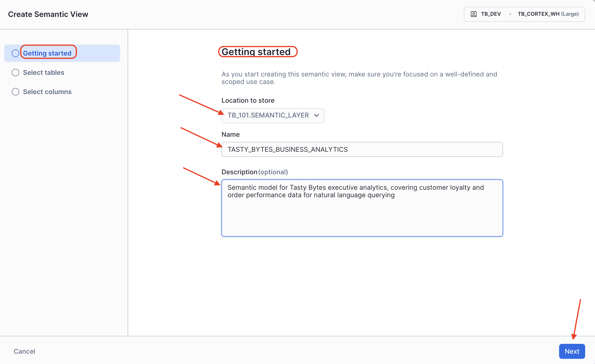Click inside the Description text area
This screenshot has width=595, height=364.
tap(362, 215)
